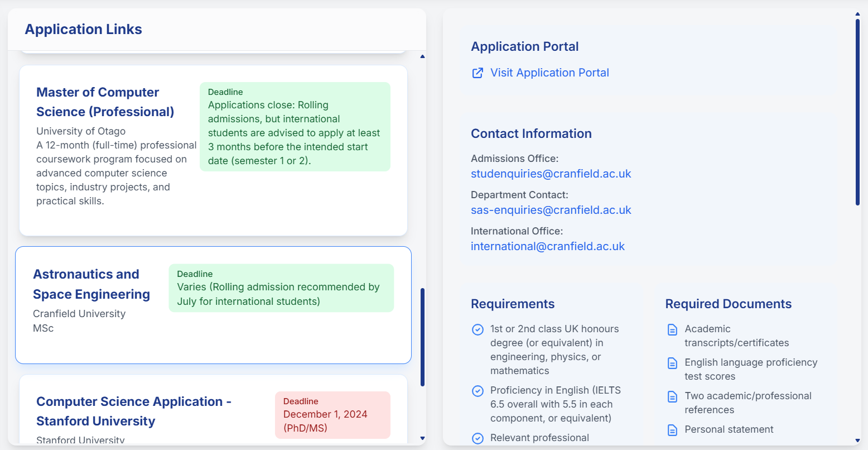Click document icon next to Personal statement
Viewport: 868px width, 450px height.
coord(672,430)
